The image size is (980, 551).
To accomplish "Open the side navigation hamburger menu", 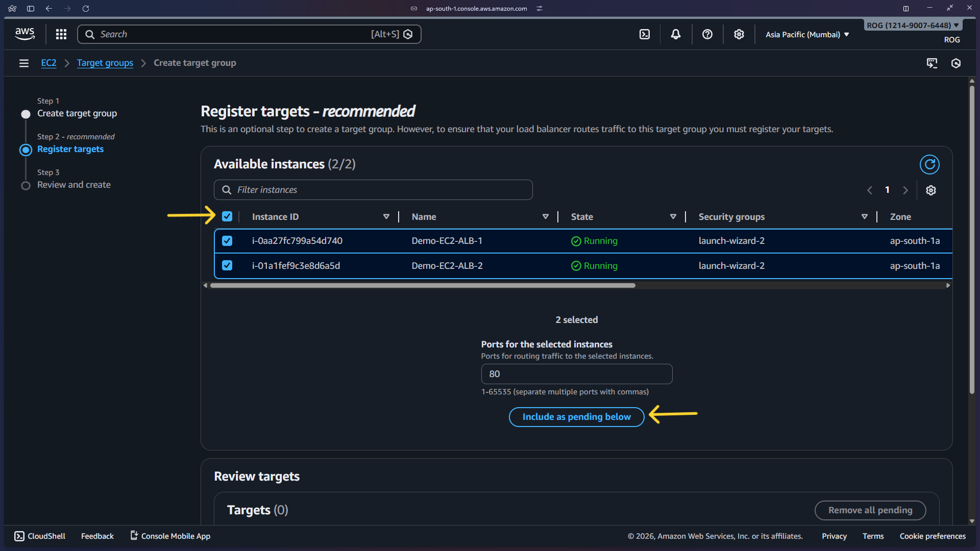I will [24, 63].
